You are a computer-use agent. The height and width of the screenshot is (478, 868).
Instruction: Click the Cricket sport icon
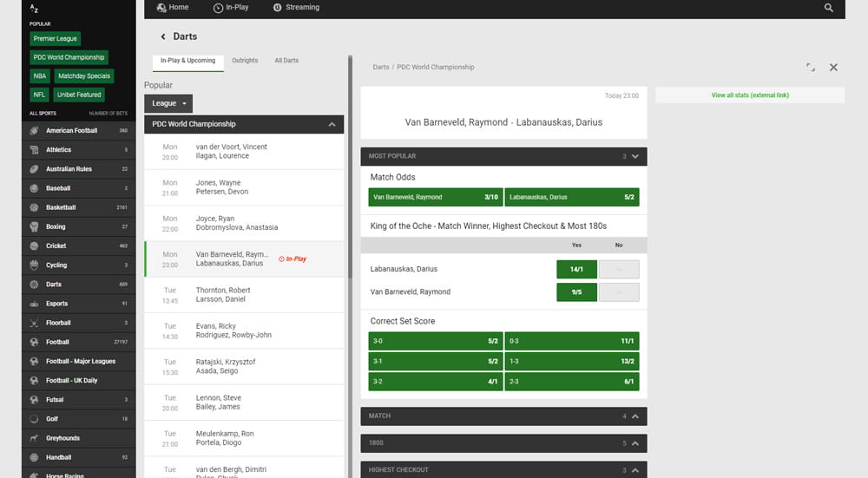[35, 246]
